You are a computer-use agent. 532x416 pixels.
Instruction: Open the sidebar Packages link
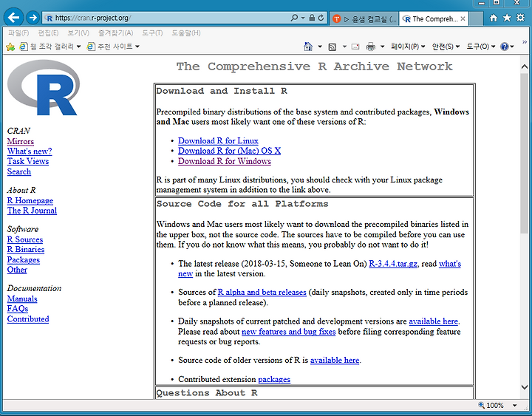coord(24,259)
